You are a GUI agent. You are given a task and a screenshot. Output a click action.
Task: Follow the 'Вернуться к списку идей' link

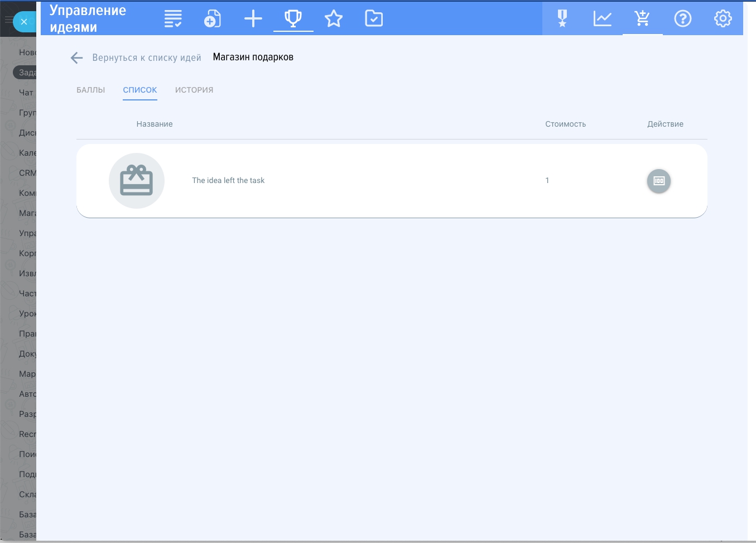147,57
